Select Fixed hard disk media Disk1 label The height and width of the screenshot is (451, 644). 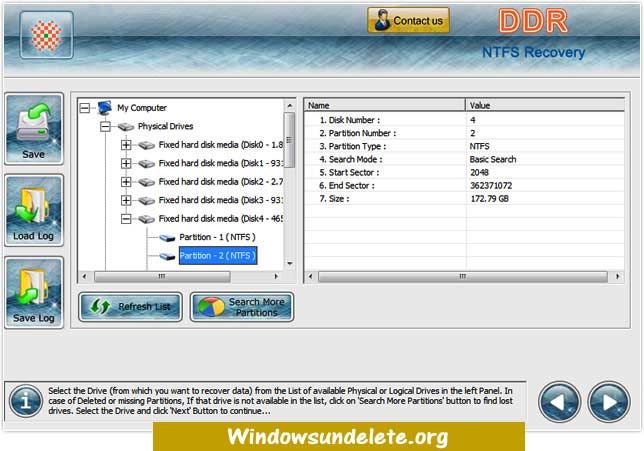pyautogui.click(x=221, y=163)
